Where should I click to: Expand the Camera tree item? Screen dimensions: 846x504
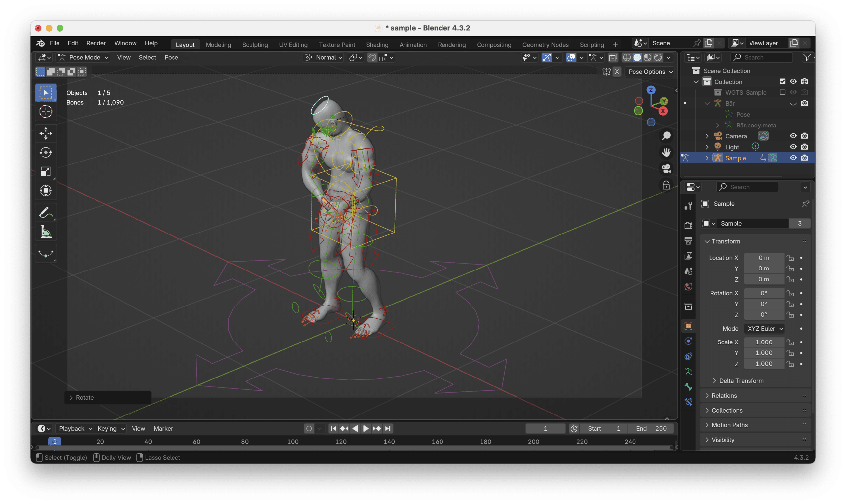(x=707, y=136)
